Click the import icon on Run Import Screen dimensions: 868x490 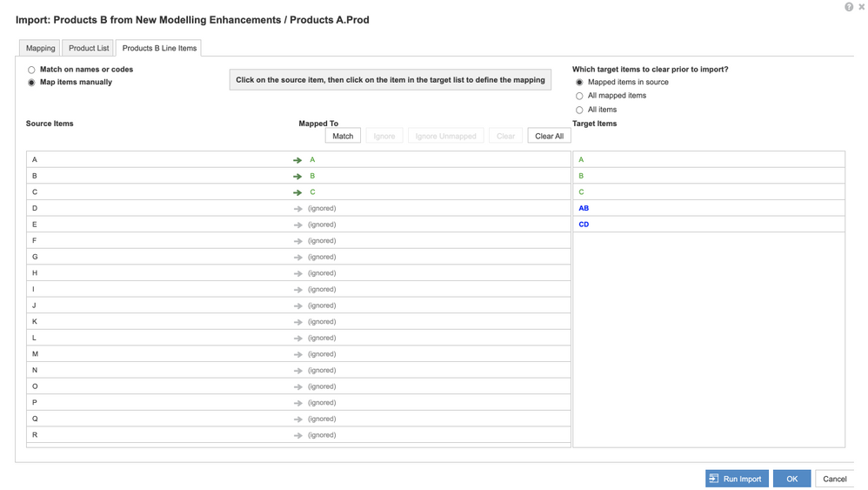pyautogui.click(x=714, y=479)
